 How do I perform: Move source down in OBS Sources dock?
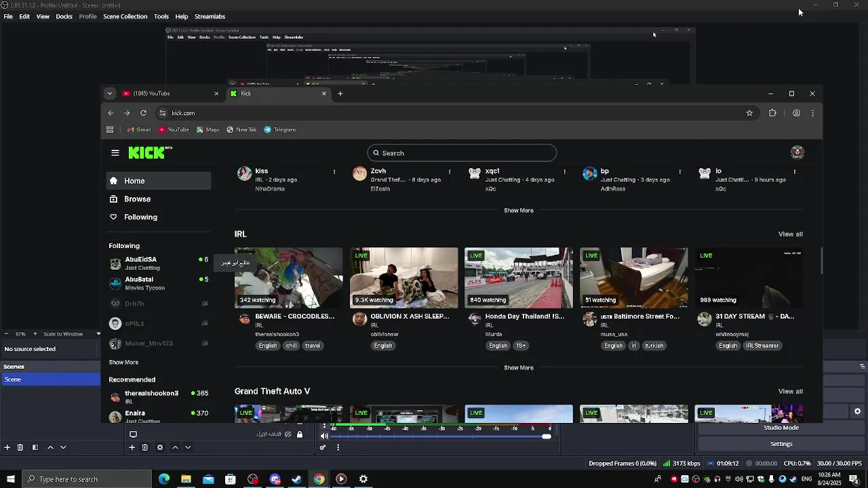(x=188, y=447)
